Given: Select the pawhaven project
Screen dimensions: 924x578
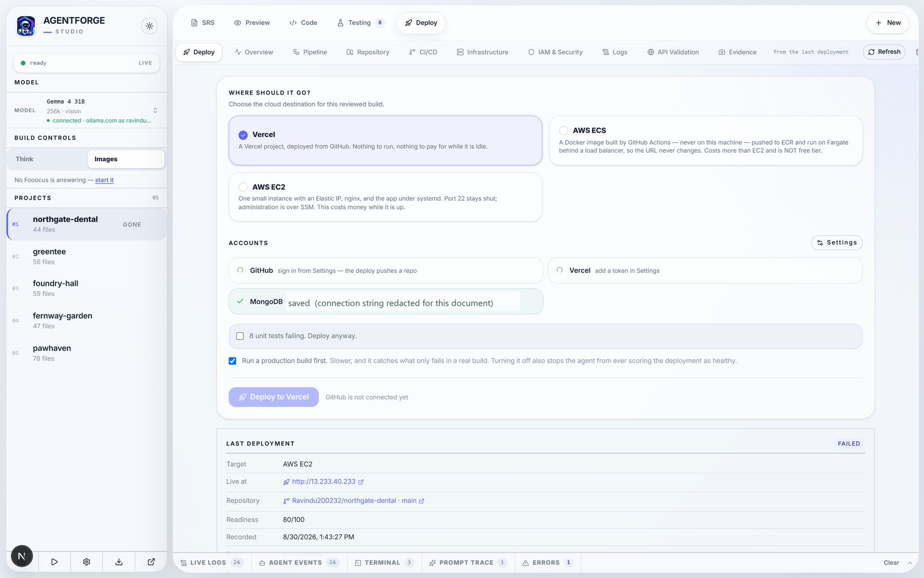Looking at the screenshot, I should 86,353.
